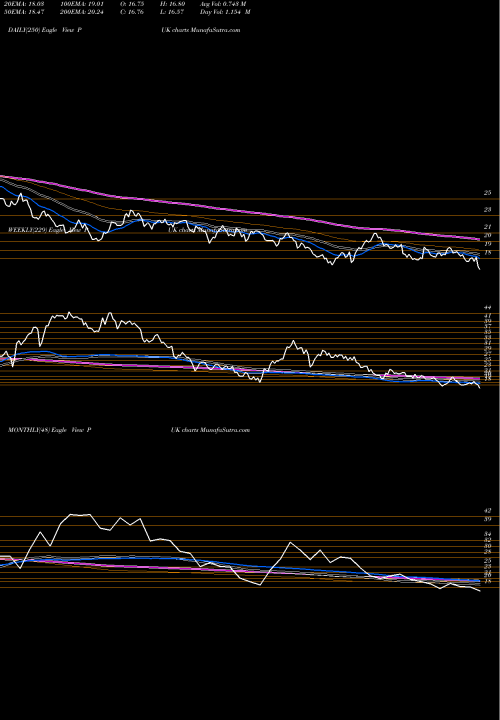Click the Avg Vol value

click(224, 4)
